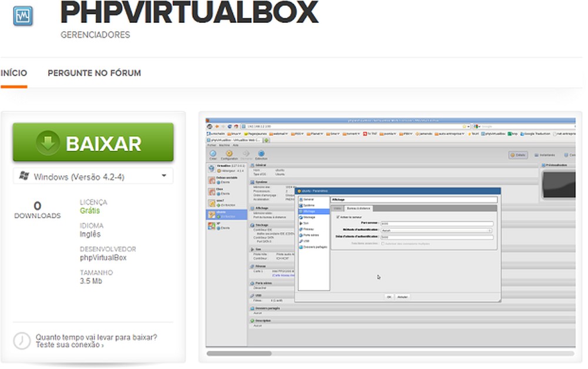Click the green BAIXAR download button
Screen dimensions: 588x369
coord(92,143)
